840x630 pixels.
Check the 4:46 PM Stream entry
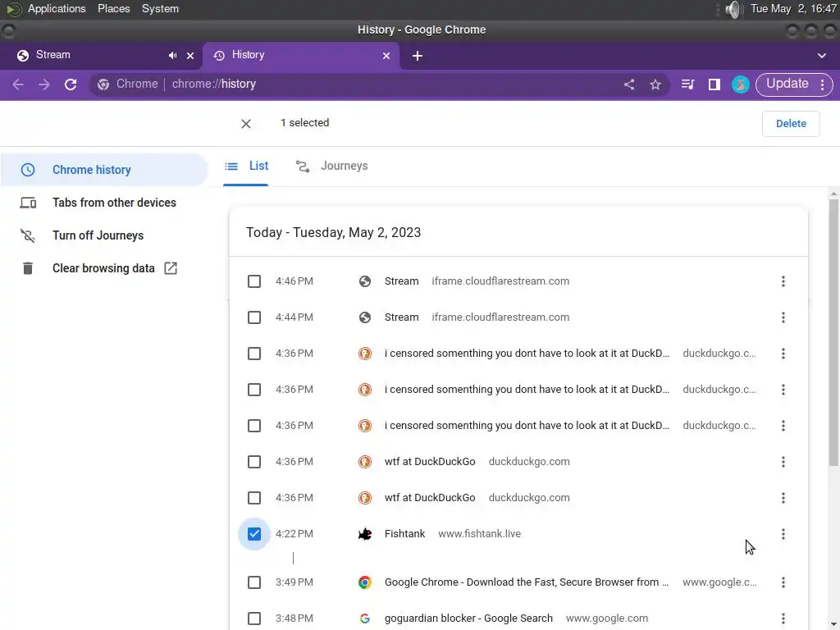[x=254, y=281]
